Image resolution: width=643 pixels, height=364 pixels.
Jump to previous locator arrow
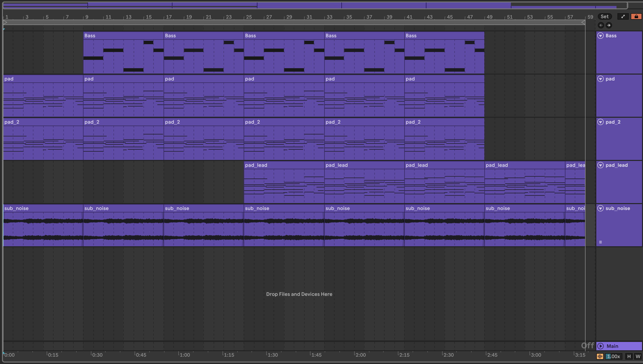[x=601, y=25]
